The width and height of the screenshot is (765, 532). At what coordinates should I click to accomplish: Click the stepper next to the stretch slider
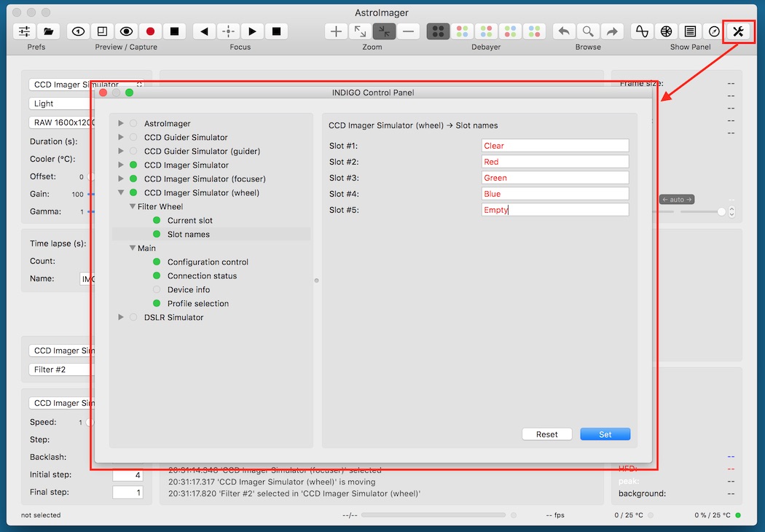coord(731,212)
